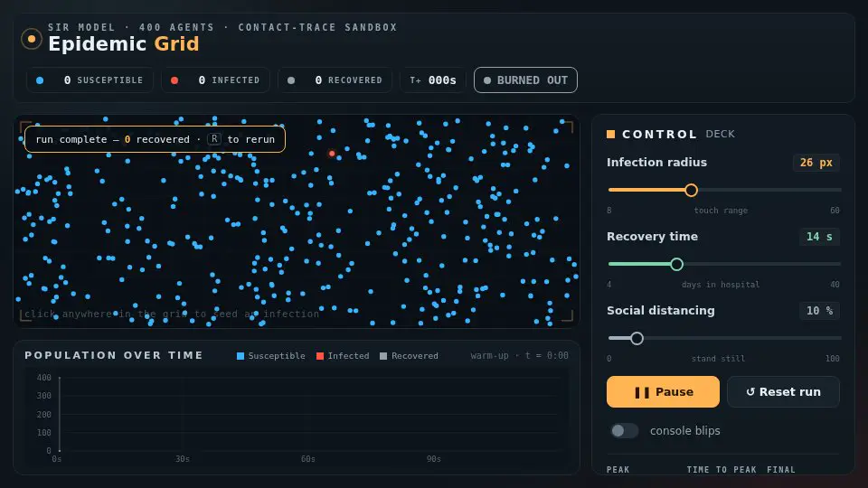The width and height of the screenshot is (868, 488).
Task: Click the 10 % social distancing value
Action: 819,311
